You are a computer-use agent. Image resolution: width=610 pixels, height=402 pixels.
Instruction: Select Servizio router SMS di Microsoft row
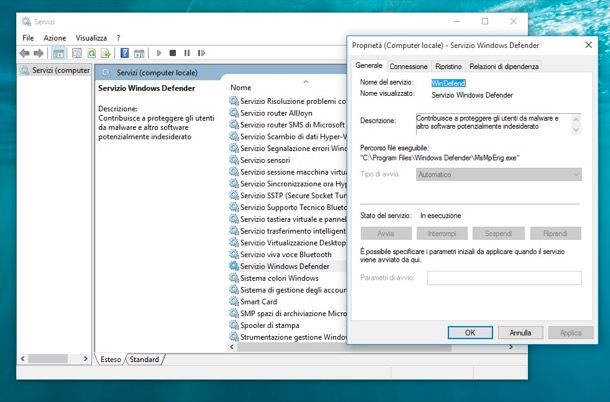287,125
